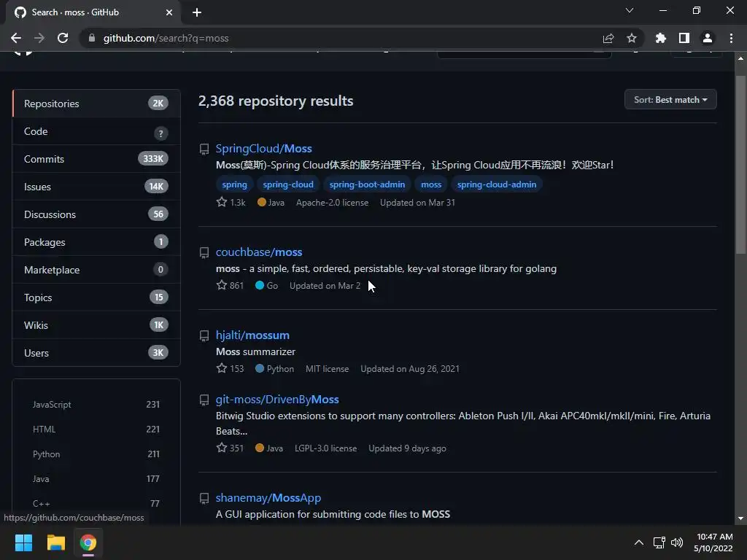747x560 pixels.
Task: Click the browser forward arrow
Action: click(39, 38)
